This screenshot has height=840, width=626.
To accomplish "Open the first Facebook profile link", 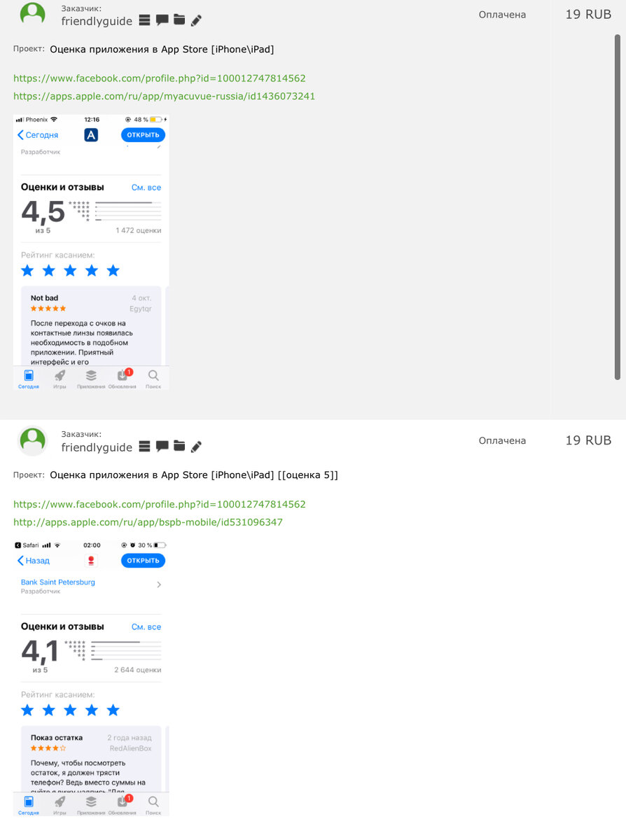I will 160,78.
